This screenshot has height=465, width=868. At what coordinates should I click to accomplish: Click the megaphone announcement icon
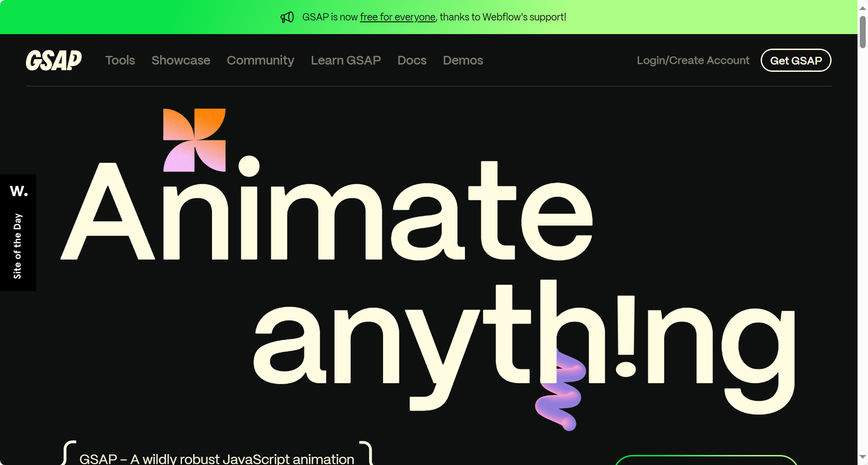click(287, 17)
